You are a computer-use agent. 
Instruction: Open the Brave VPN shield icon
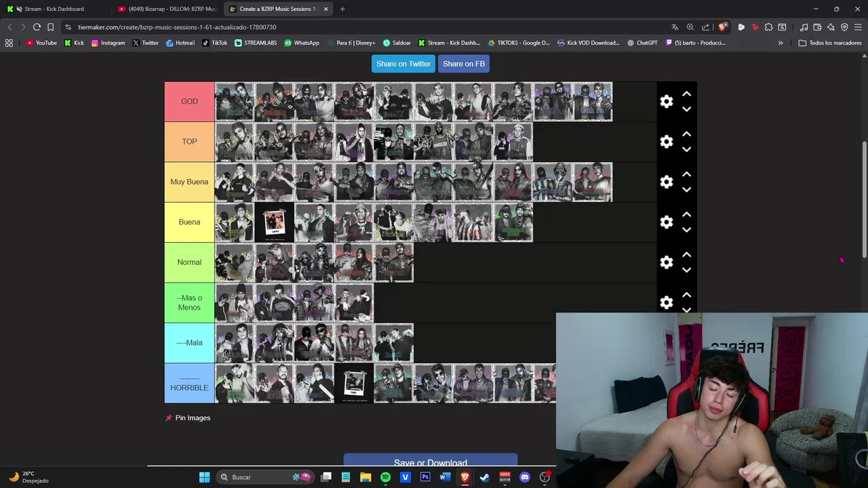click(844, 27)
